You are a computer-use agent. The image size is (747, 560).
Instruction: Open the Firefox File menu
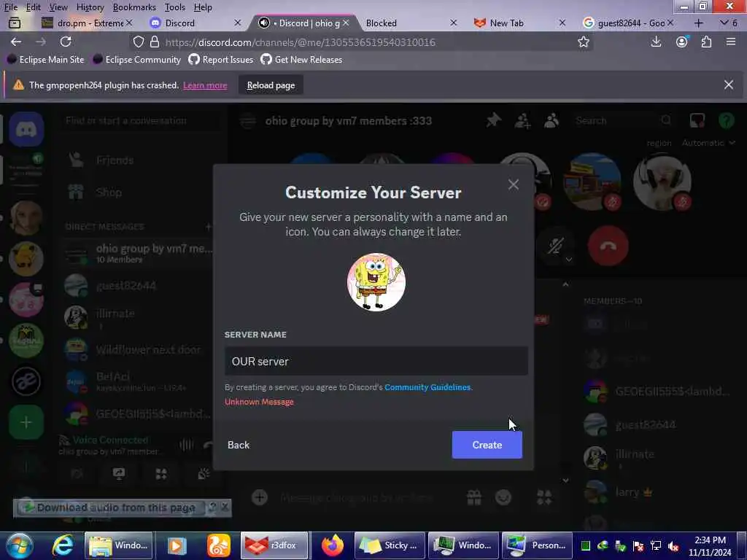pyautogui.click(x=10, y=7)
